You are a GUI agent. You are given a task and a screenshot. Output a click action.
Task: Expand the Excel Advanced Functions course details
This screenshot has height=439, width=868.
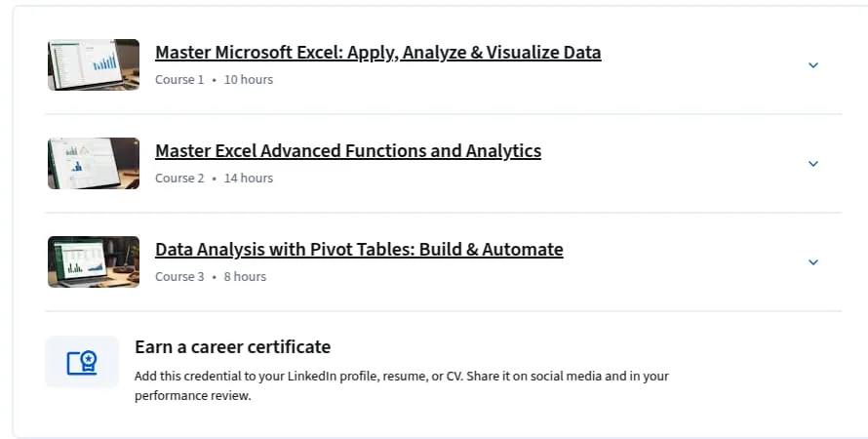813,164
